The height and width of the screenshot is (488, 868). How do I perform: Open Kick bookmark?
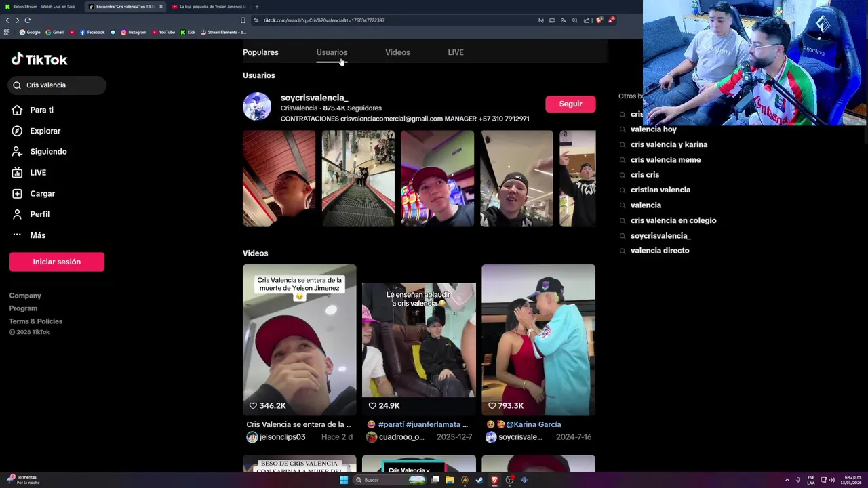[188, 32]
